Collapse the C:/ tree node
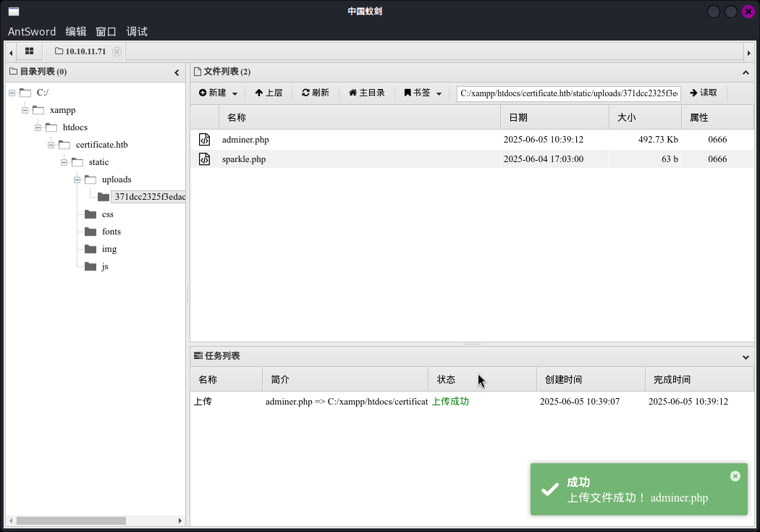The height and width of the screenshot is (532, 760). coord(12,93)
